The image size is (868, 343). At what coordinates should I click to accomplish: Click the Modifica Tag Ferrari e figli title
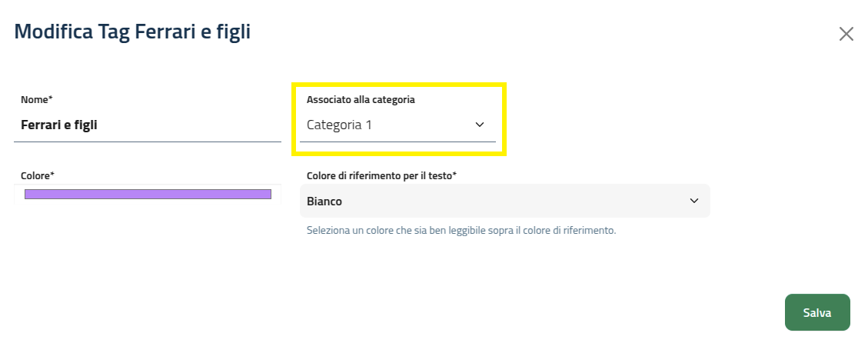[132, 32]
